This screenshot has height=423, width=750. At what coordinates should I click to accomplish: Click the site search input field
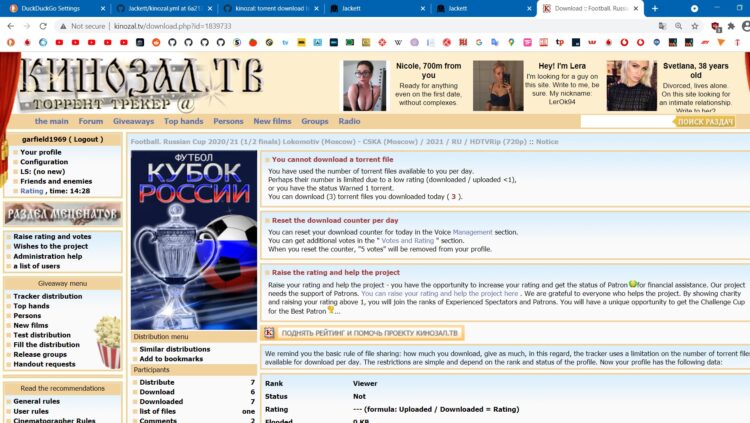[627, 122]
